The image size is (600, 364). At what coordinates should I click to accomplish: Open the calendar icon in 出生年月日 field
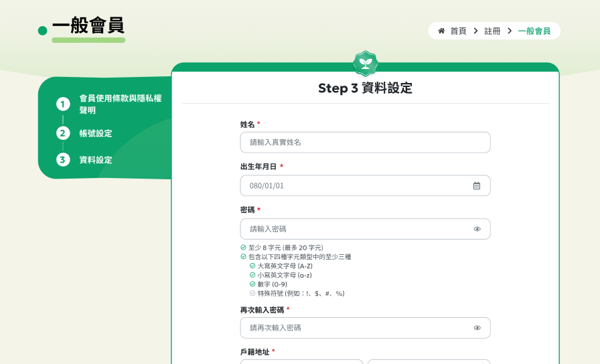(477, 186)
